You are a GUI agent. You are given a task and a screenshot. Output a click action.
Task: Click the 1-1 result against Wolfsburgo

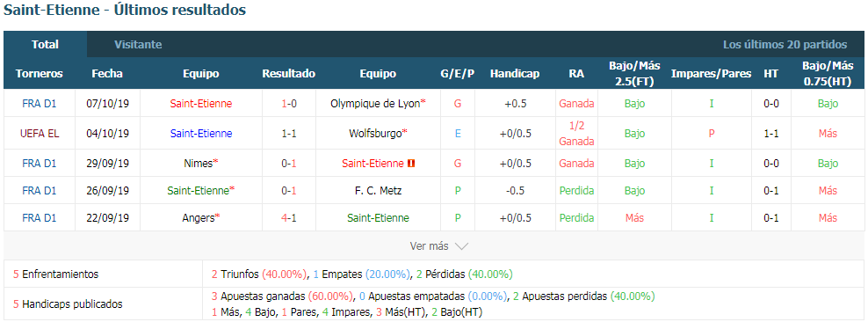click(x=289, y=133)
